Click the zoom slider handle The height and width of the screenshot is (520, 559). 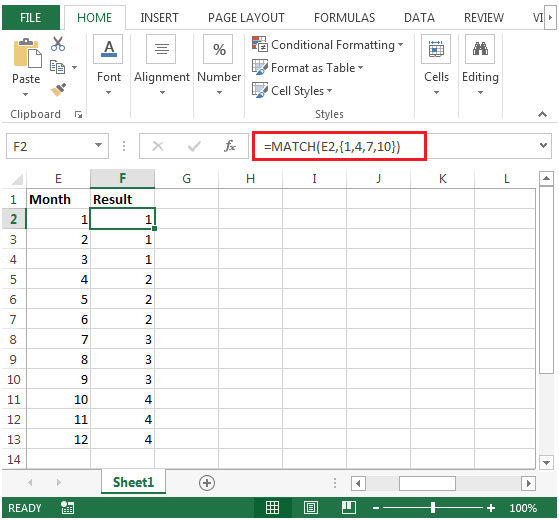click(433, 508)
